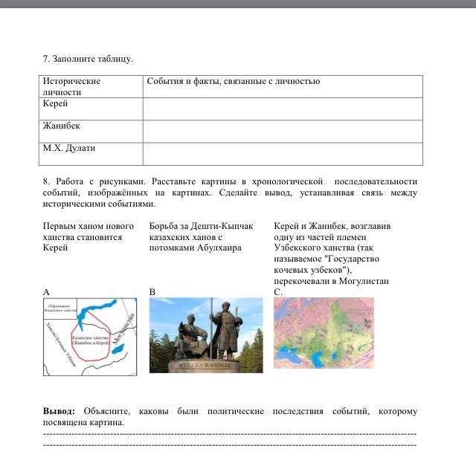Image resolution: width=476 pixels, height=475 pixels.
Task: Click the letter 'A' picture label
Action: [46, 292]
